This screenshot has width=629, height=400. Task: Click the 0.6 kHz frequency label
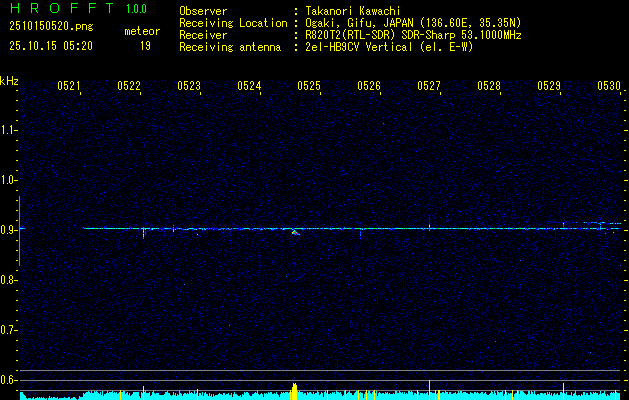coord(7,380)
